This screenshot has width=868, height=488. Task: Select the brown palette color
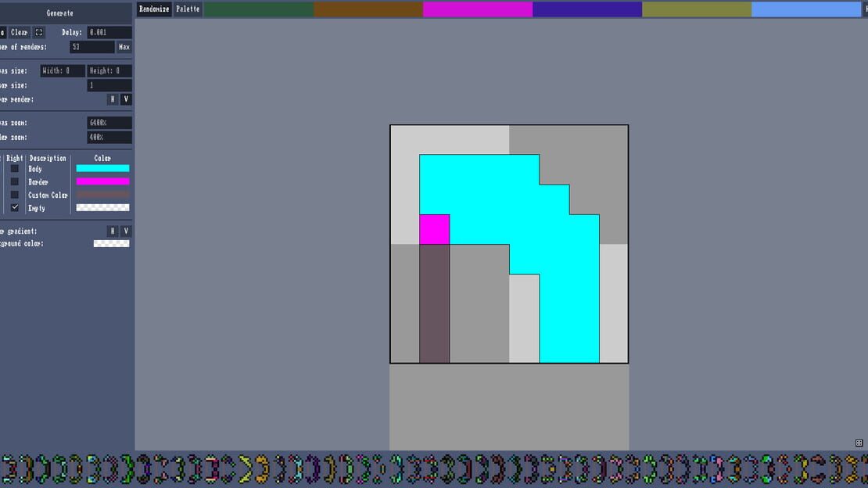pyautogui.click(x=368, y=9)
